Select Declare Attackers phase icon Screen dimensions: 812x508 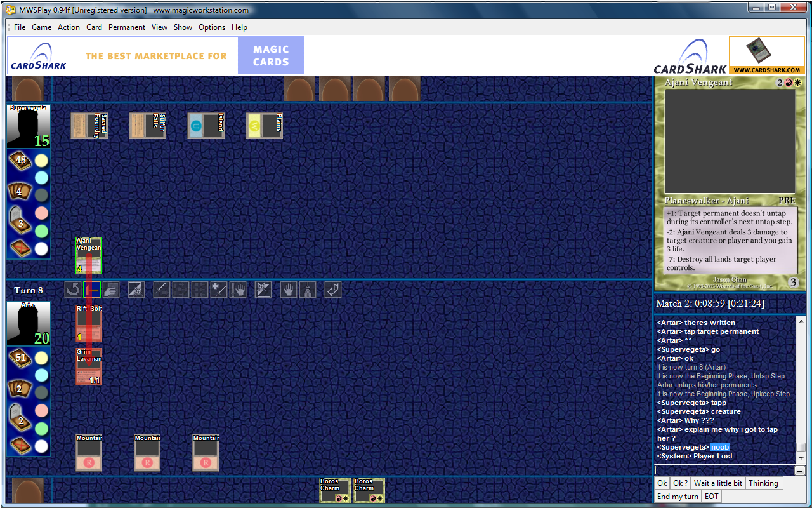pos(181,290)
